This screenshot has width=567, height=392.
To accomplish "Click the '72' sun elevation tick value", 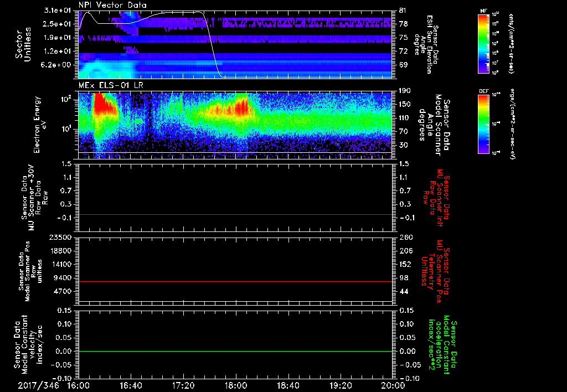I will click(x=404, y=51).
